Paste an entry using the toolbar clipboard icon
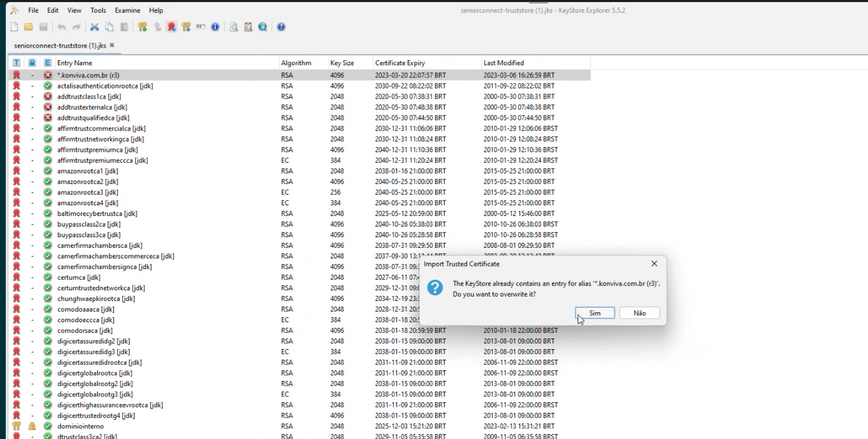Image resolution: width=868 pixels, height=439 pixels. pos(124,27)
